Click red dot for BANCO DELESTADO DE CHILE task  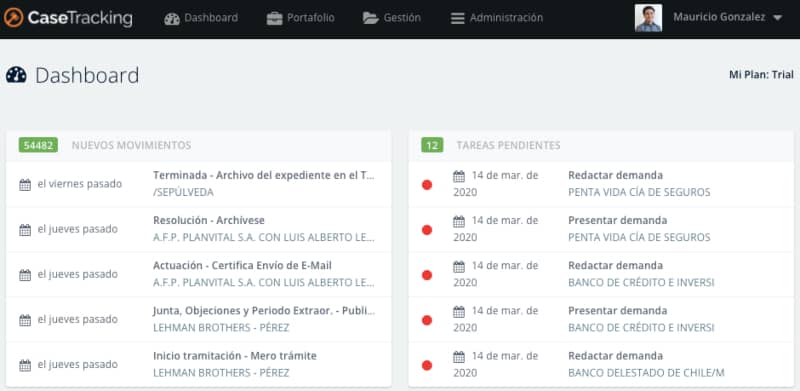tap(427, 365)
